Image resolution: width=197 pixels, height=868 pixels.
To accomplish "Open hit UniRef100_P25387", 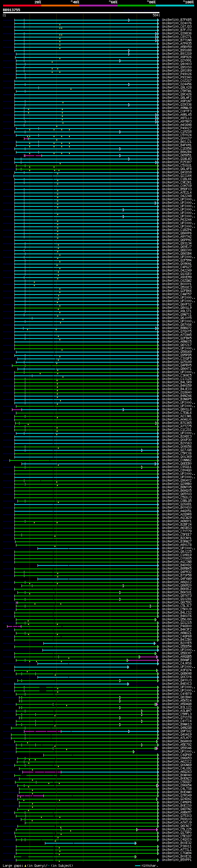I will pos(176,162).
